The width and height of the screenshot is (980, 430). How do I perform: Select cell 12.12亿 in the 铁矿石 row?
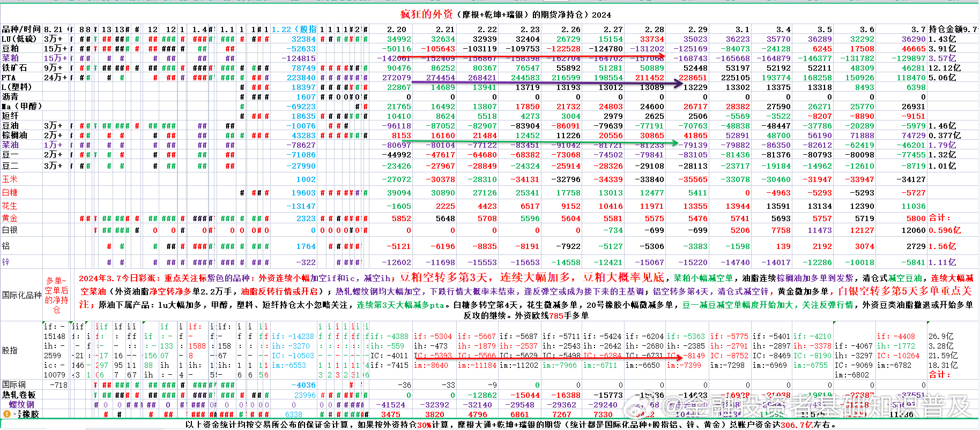tap(945, 68)
